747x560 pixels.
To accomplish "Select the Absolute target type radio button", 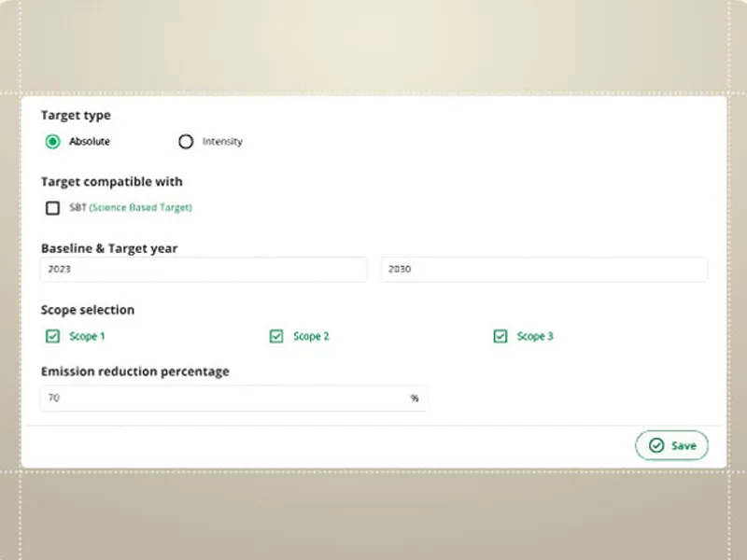I will click(x=53, y=142).
